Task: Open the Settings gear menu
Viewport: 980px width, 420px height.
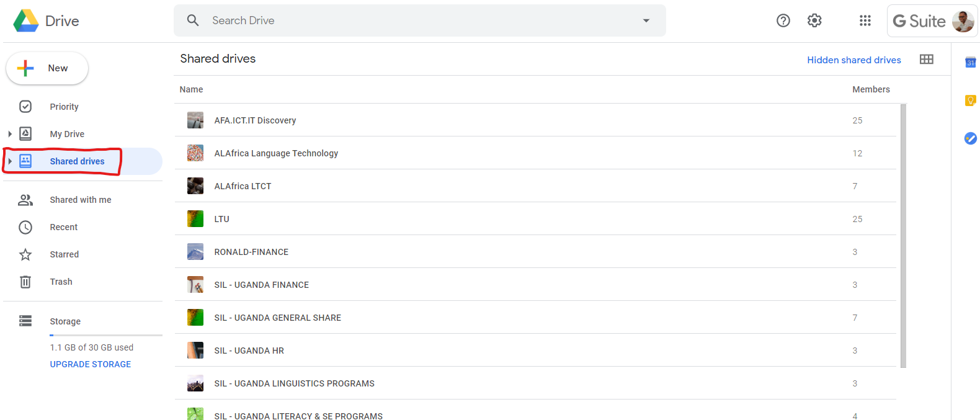Action: pyautogui.click(x=814, y=20)
